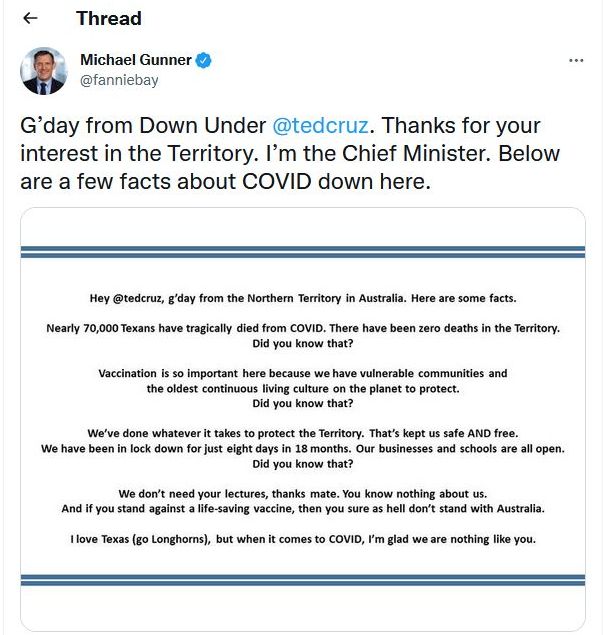Click the "Nearly 70,000 Texans" line
Viewport: 603px width, 635px height.
click(302, 328)
